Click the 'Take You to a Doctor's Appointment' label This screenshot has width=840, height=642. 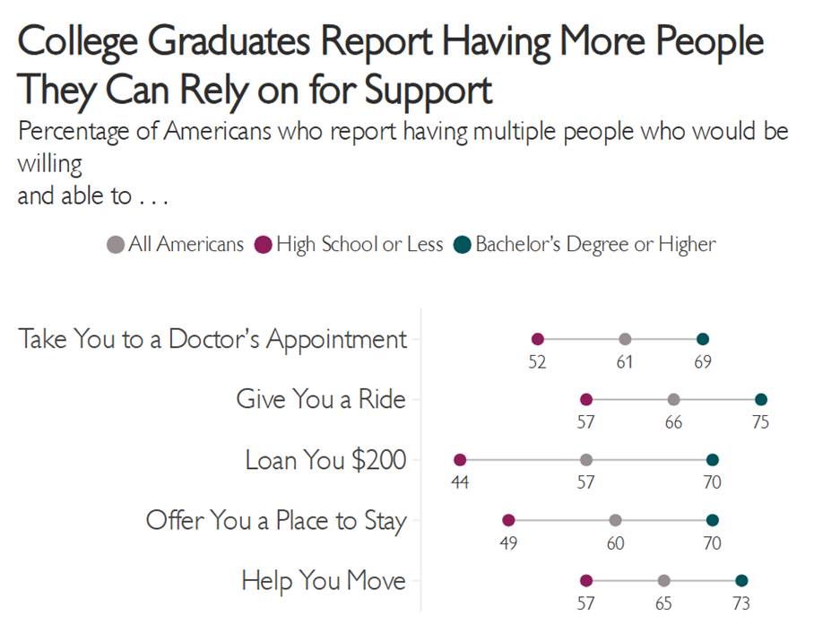click(212, 340)
